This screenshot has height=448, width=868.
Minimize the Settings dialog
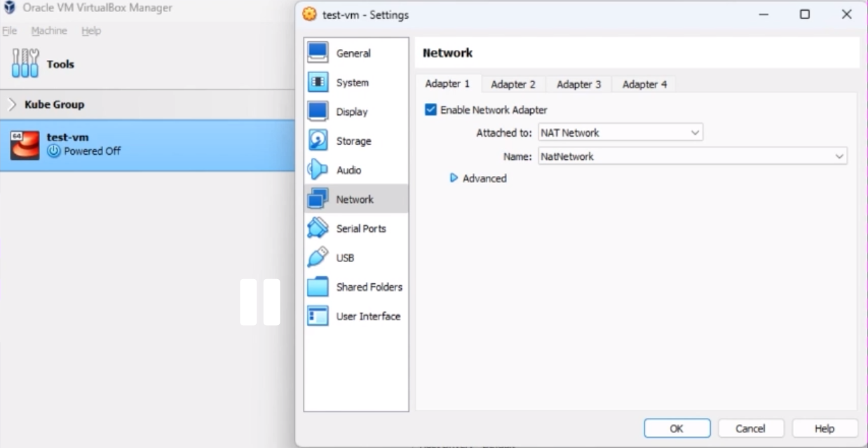pyautogui.click(x=764, y=15)
